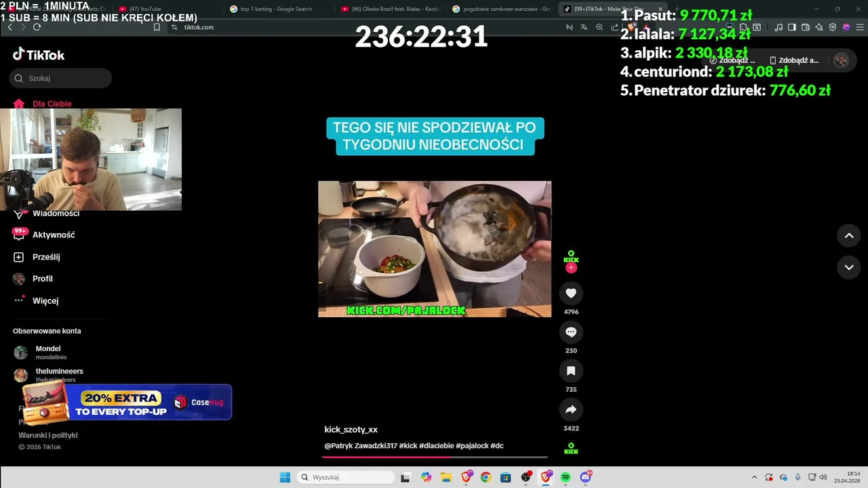Click the @Patryk Zawadzki317 mention
The image size is (868, 488).
[x=360, y=446]
